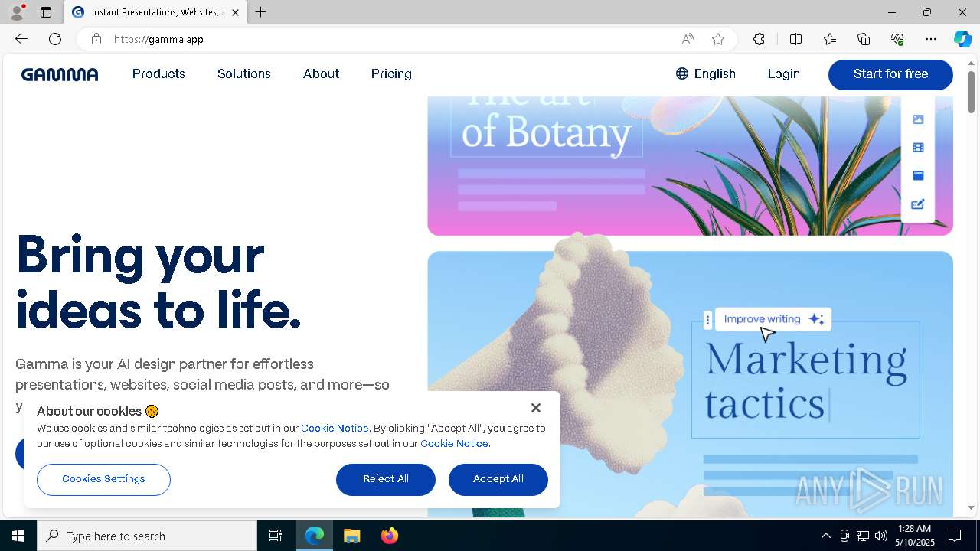Click the card layout icon in the slide toolbar

click(918, 175)
